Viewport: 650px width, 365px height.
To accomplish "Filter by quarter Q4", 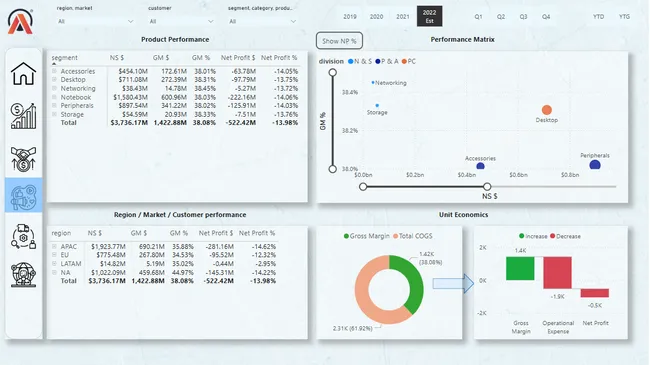I will (x=546, y=17).
